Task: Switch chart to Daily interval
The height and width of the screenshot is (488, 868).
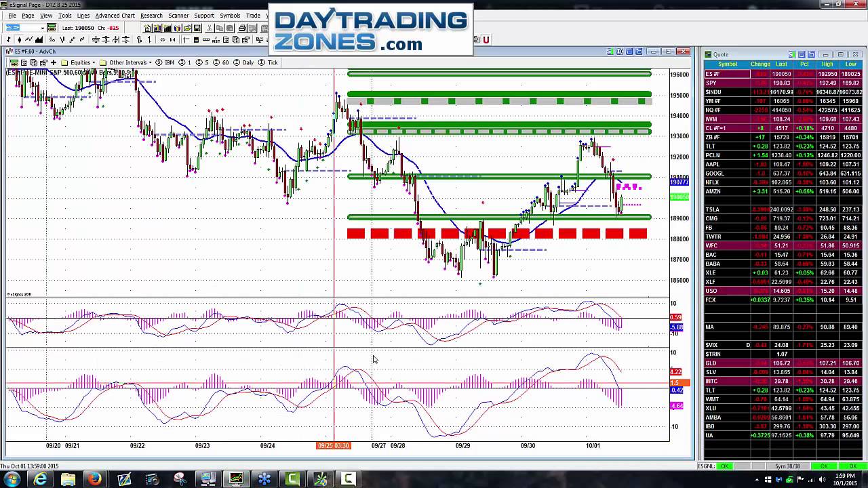Action: tap(243, 62)
